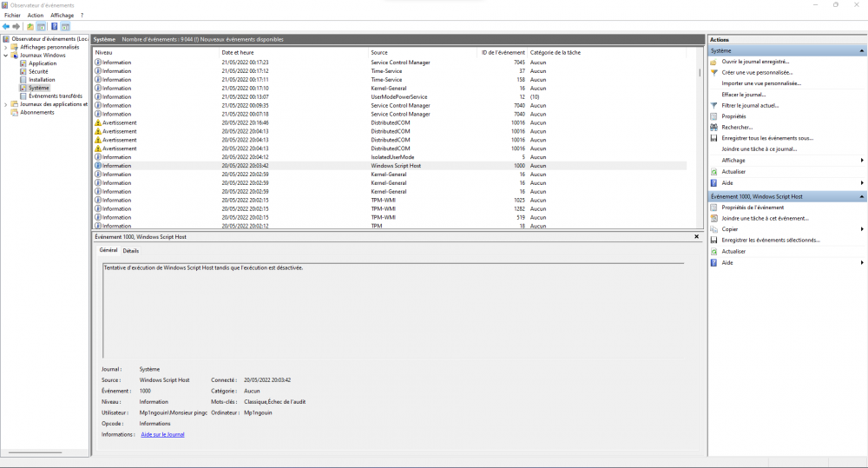
Task: Choose 'Filtrer le journal actuel...' action
Action: click(750, 105)
